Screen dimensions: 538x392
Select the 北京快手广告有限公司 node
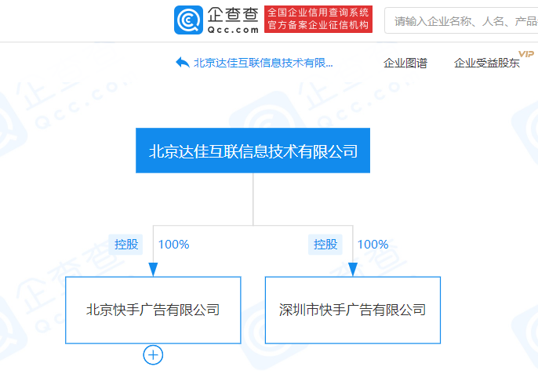click(153, 310)
